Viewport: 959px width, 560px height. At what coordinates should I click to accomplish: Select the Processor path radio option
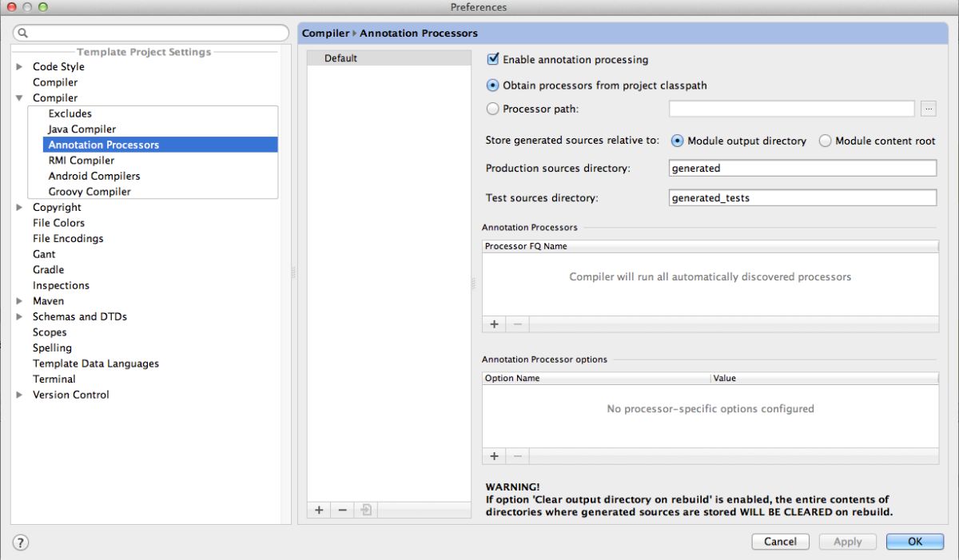click(493, 109)
